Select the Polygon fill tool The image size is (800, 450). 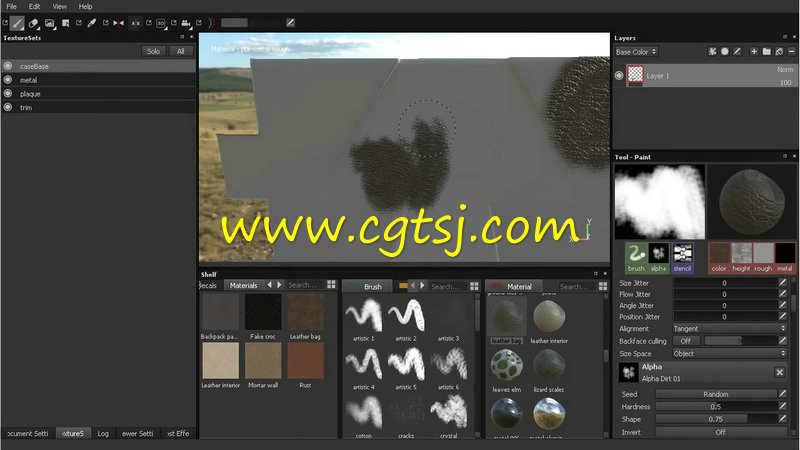coord(66,23)
